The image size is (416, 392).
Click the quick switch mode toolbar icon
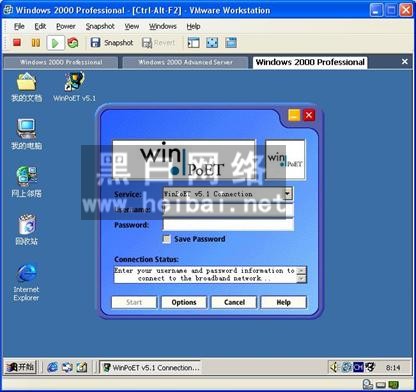231,43
